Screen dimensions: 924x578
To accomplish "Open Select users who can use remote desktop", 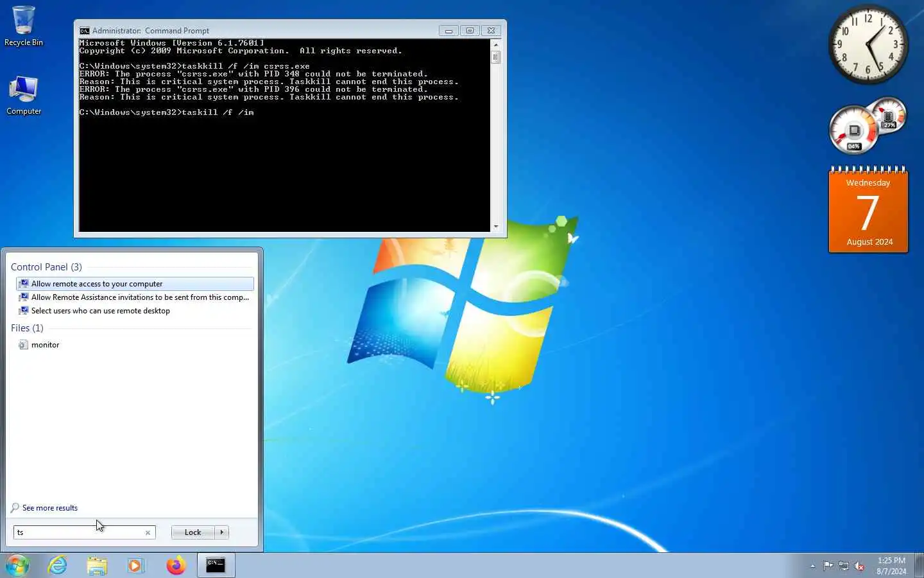I will point(135,311).
